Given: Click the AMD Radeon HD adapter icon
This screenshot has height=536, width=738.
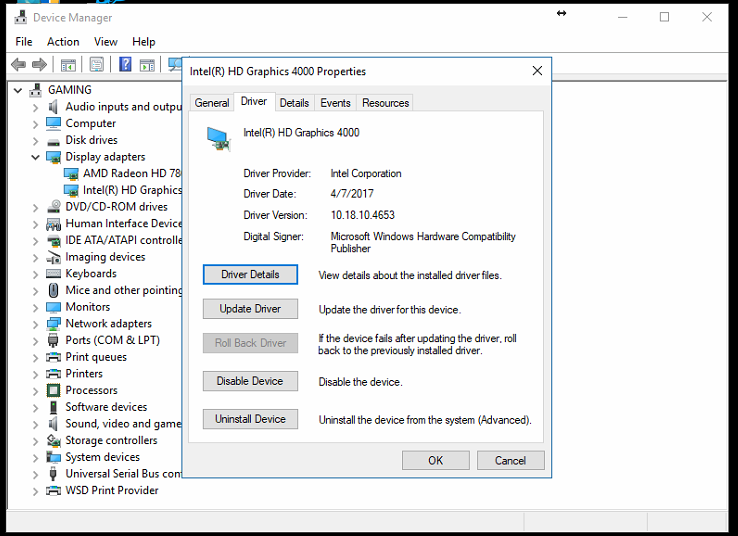Looking at the screenshot, I should (71, 174).
